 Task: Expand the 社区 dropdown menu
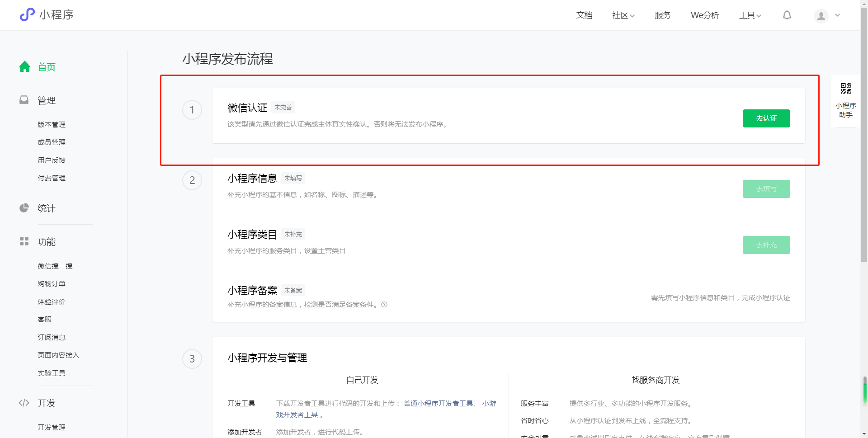coord(623,15)
